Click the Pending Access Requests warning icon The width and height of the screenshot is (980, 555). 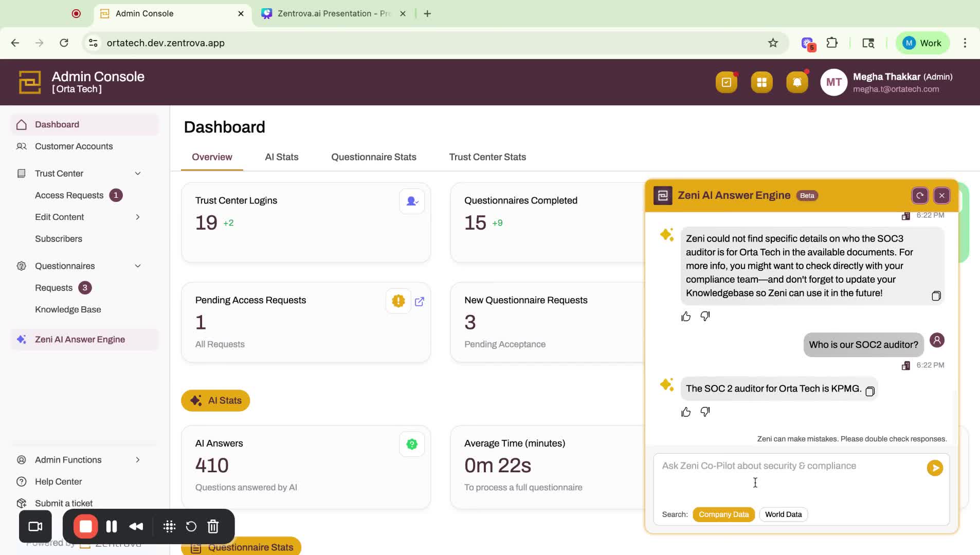point(398,301)
